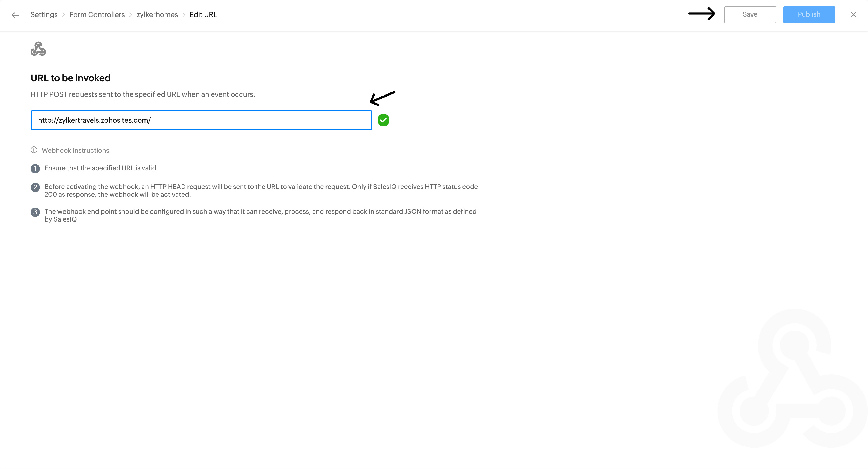Click the Save button
The image size is (868, 469).
(x=750, y=14)
